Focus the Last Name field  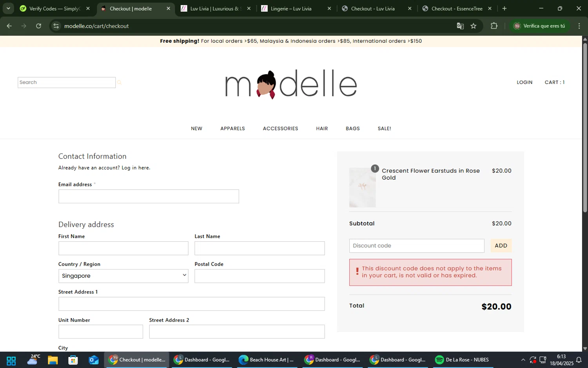[x=260, y=248]
